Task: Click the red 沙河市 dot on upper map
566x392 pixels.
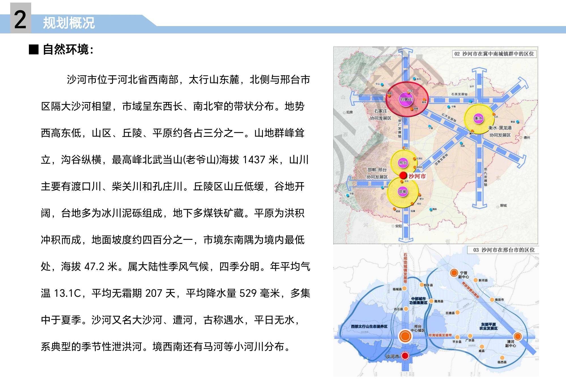Action: [403, 176]
